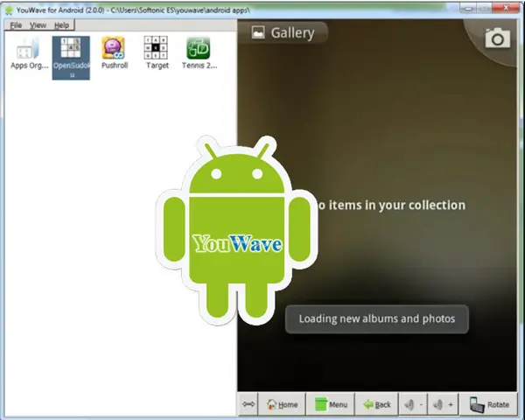Click the Back button
The height and width of the screenshot is (420, 525).
[376, 404]
